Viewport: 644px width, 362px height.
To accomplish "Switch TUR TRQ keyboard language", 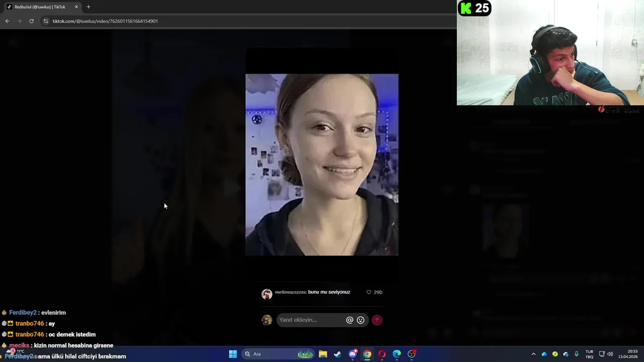I will click(589, 354).
